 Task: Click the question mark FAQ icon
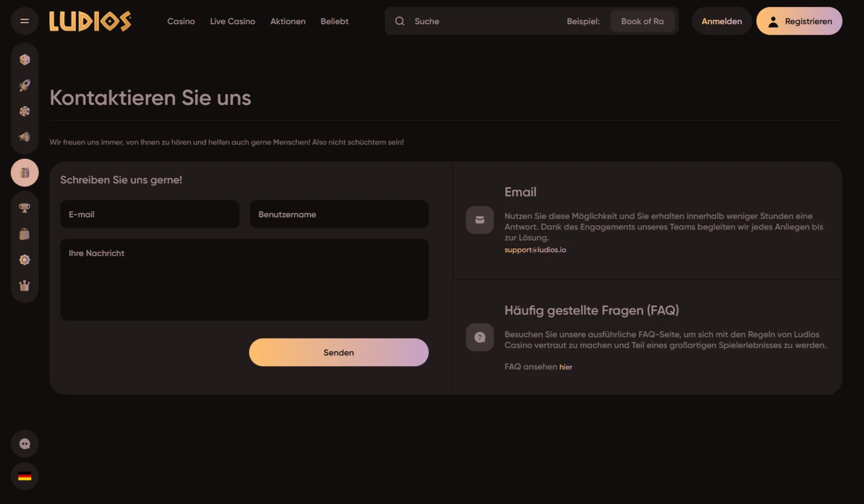(x=480, y=338)
